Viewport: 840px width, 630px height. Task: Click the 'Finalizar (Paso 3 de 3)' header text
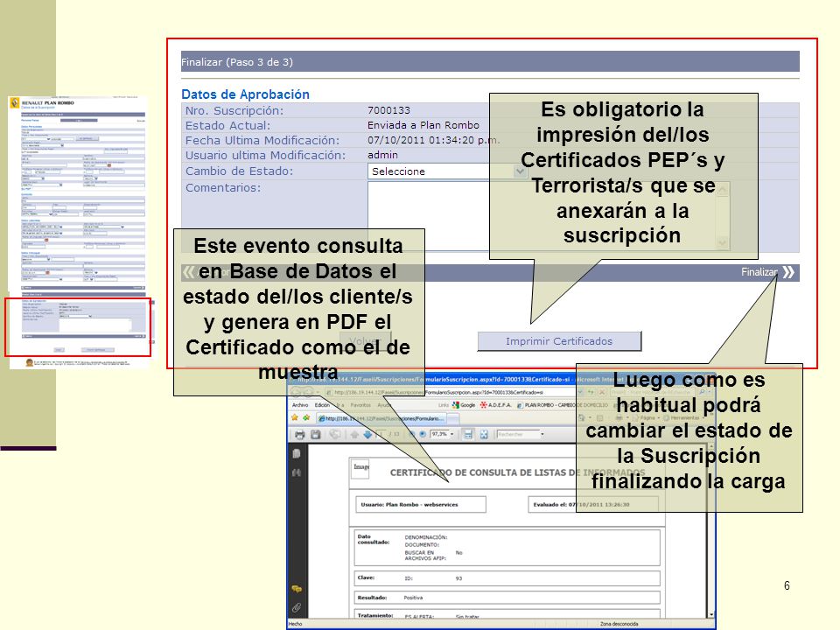[x=237, y=62]
